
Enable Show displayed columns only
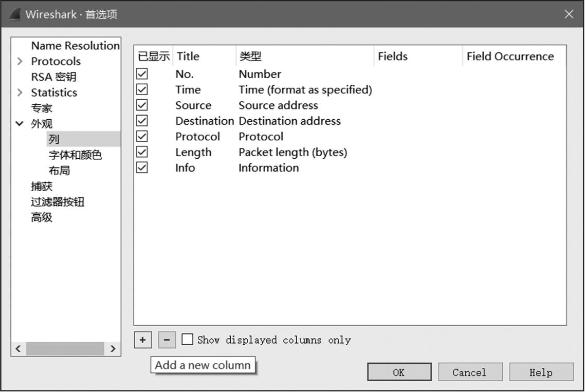coord(187,340)
